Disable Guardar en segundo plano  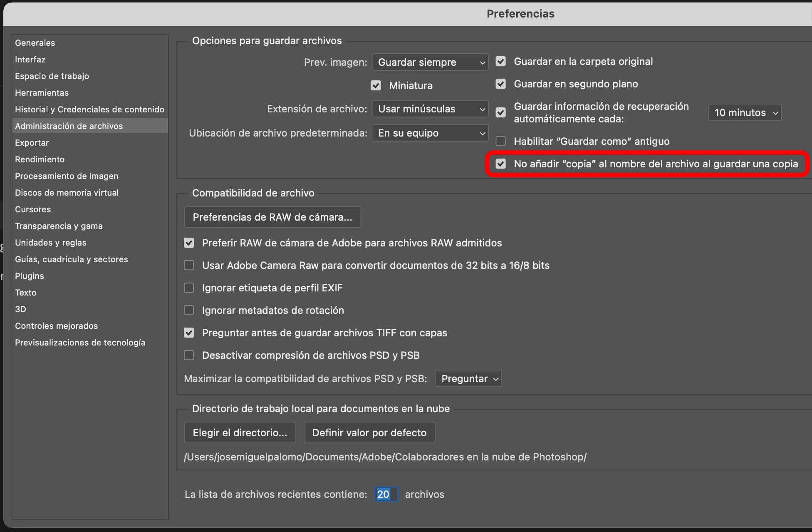click(x=501, y=84)
